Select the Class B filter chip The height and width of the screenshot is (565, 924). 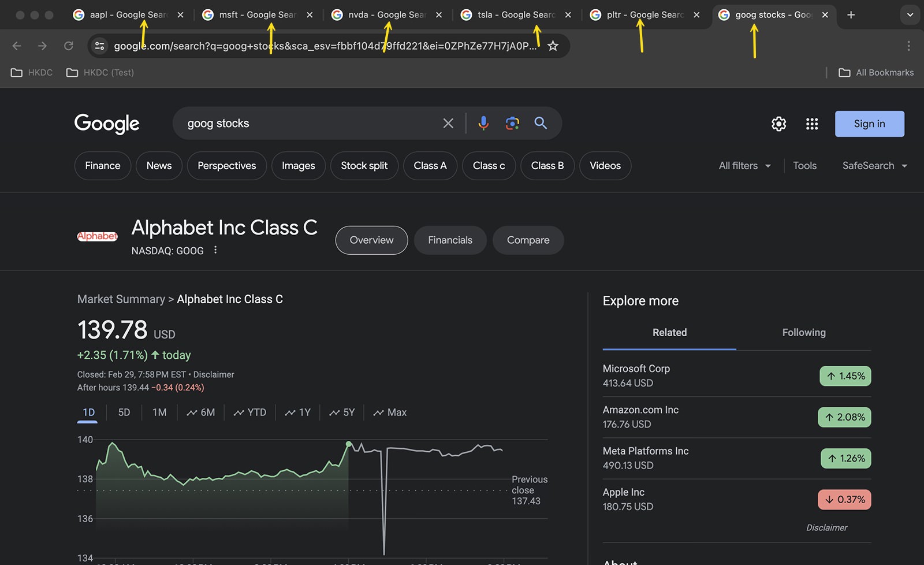click(547, 166)
